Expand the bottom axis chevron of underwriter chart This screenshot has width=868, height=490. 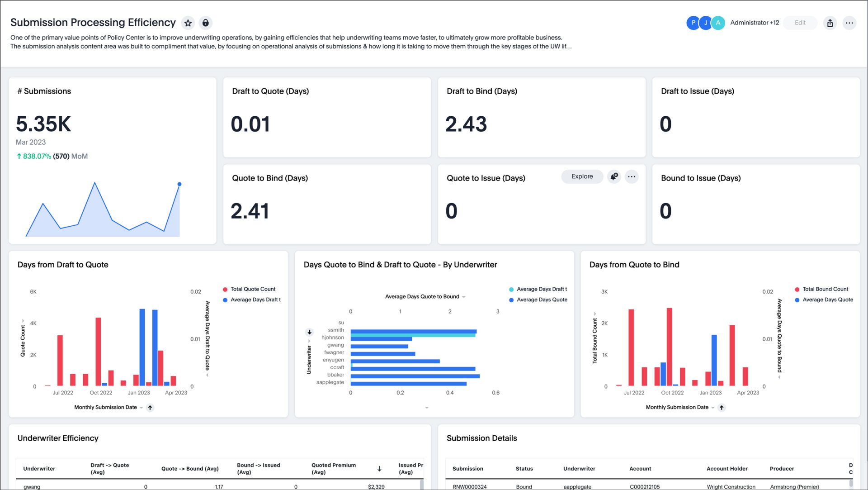(427, 408)
